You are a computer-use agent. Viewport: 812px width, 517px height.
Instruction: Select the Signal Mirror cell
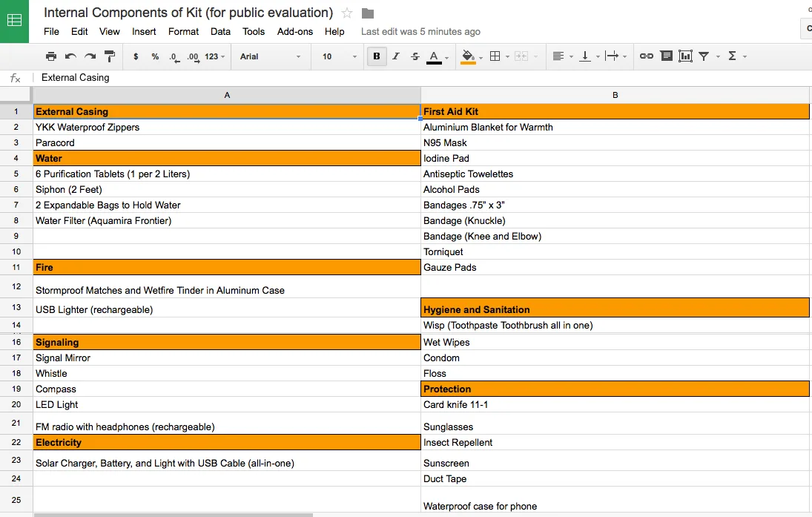227,358
